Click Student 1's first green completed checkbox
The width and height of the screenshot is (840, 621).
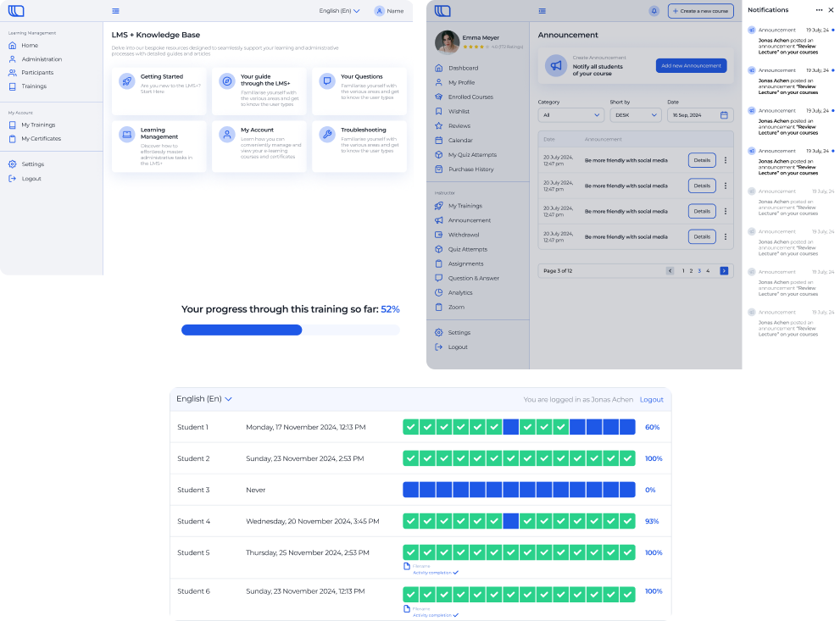click(x=410, y=427)
